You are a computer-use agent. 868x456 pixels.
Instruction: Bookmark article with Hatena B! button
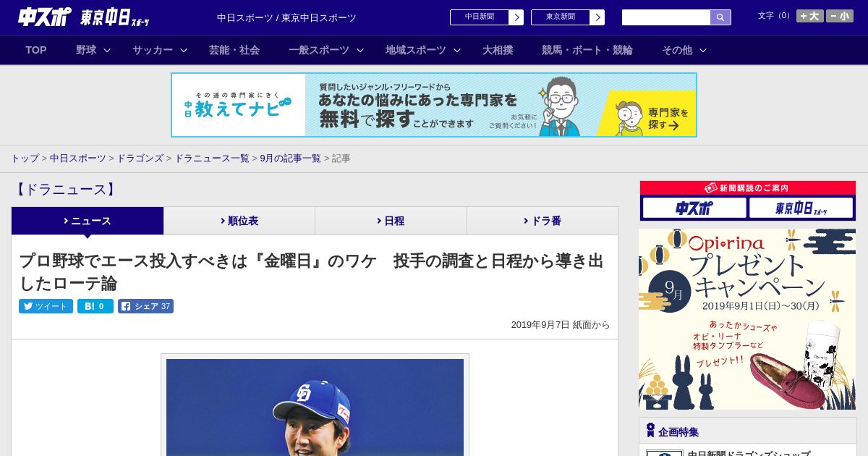click(95, 306)
